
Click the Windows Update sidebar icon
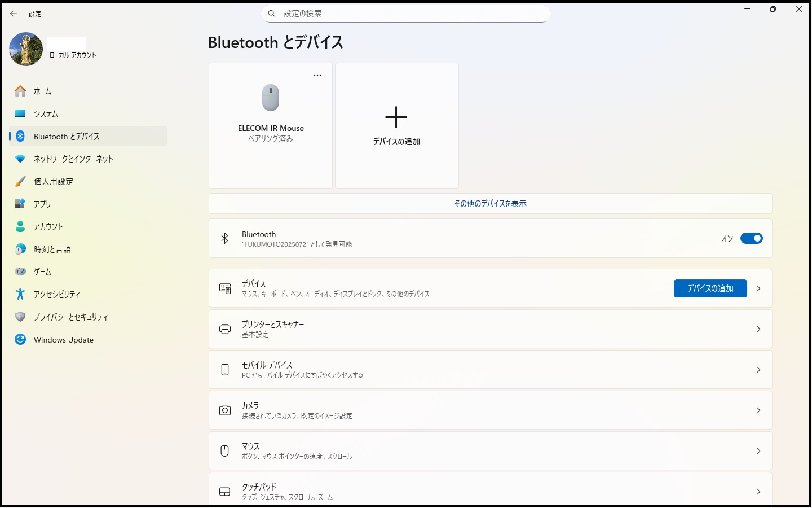pos(20,340)
